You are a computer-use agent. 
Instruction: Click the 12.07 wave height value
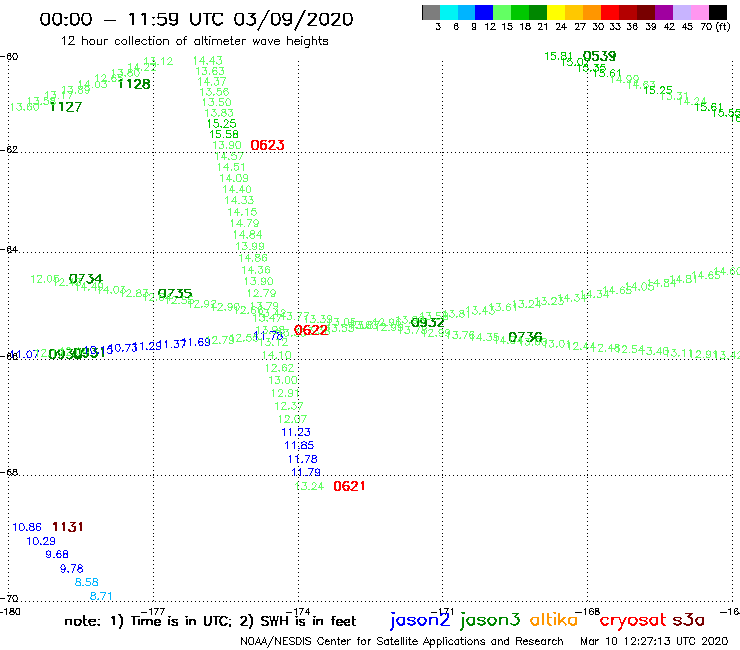click(292, 419)
